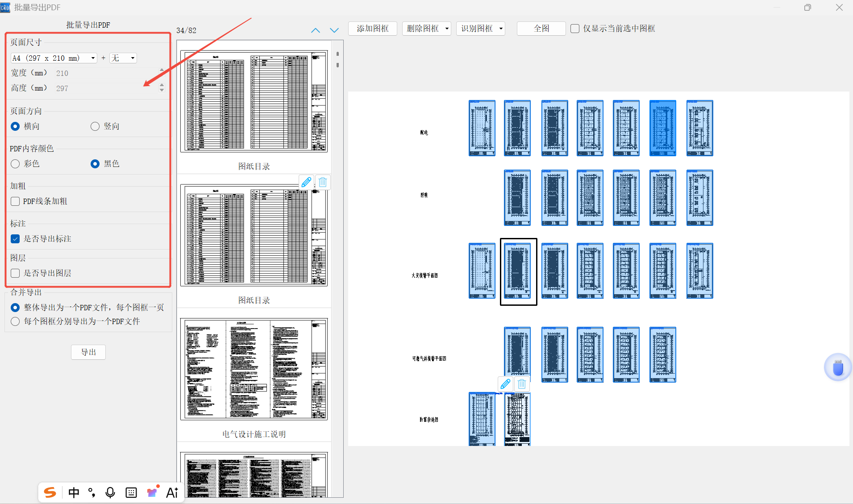Select 竖向 page orientation
Screen dimensions: 853x504
[x=95, y=126]
